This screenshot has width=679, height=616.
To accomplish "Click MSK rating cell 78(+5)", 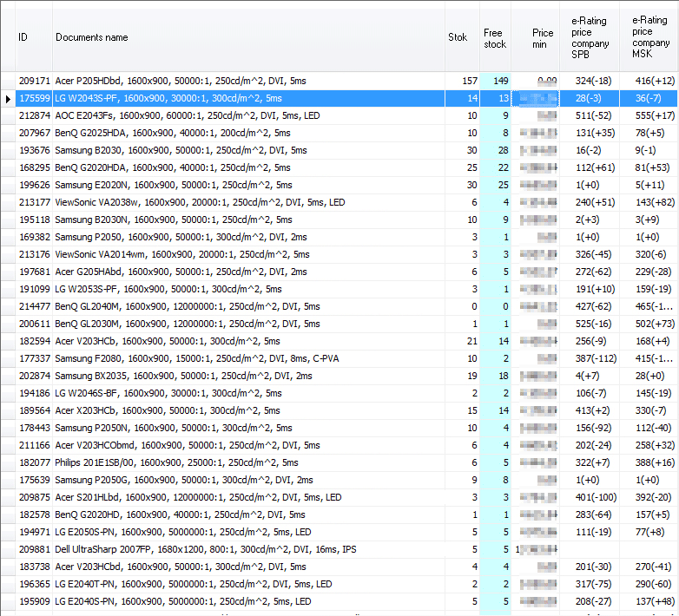I will pos(649,133).
